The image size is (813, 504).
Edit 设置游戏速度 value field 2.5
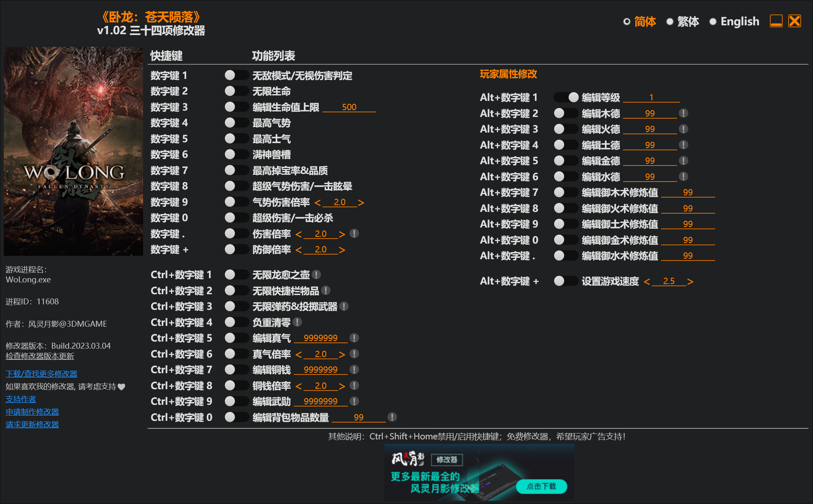669,281
